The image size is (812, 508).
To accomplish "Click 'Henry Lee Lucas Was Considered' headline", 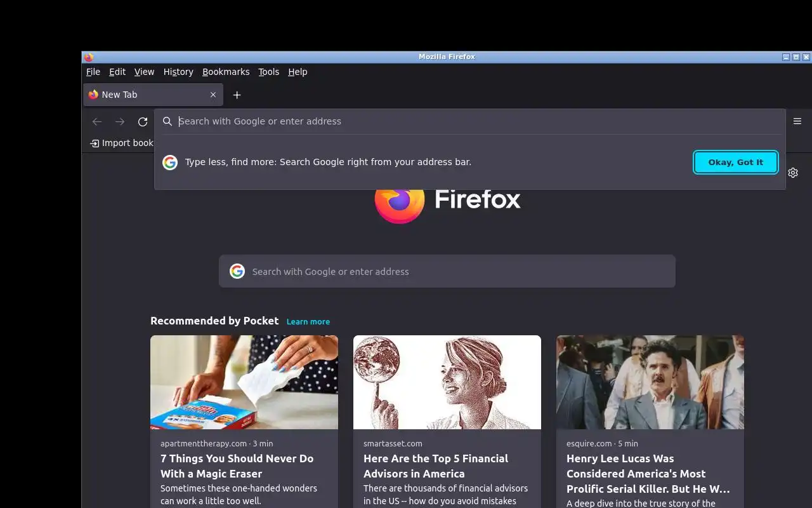I will 648,474.
